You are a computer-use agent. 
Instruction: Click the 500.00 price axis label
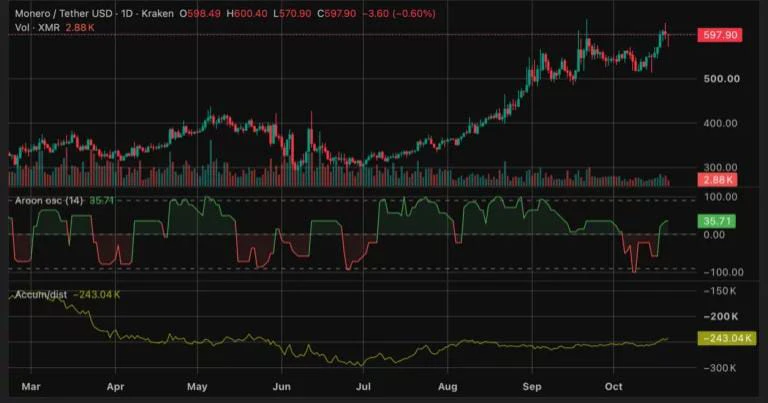721,79
